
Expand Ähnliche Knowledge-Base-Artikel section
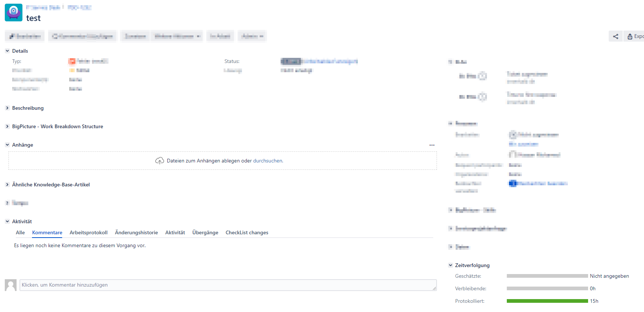pos(7,185)
